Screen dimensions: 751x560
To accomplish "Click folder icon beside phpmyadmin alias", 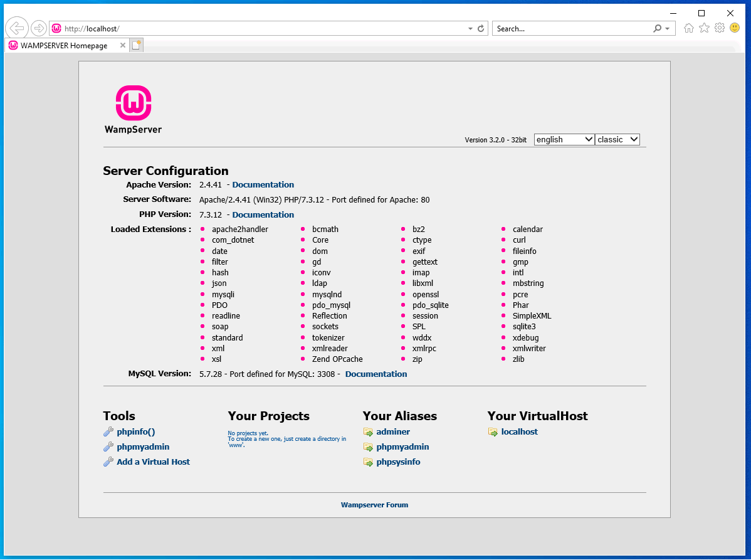I will coord(368,447).
